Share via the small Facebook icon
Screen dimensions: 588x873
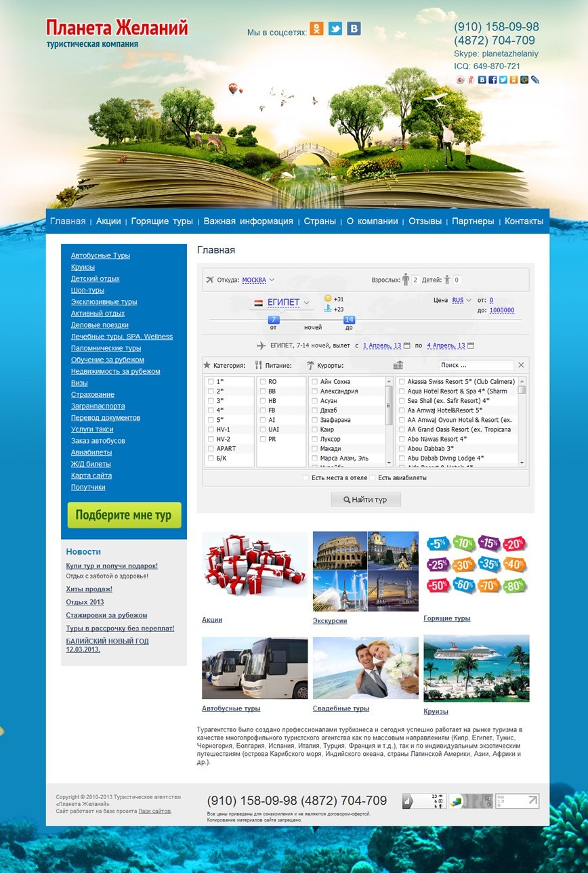point(492,80)
